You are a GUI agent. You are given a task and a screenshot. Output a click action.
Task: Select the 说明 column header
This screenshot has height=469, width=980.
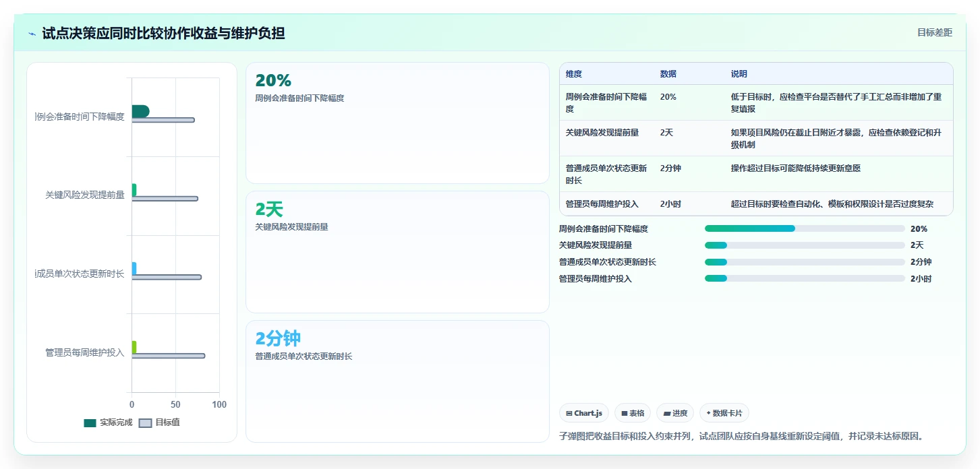[739, 74]
